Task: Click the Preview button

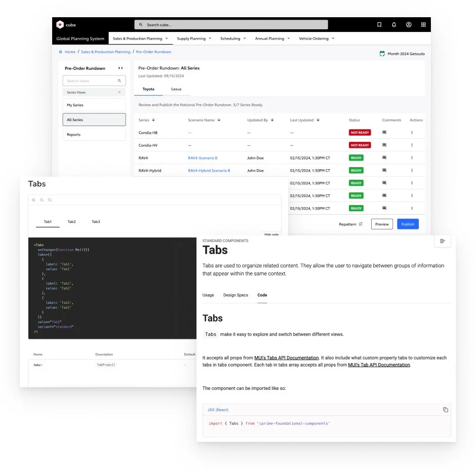Action: 382,224
